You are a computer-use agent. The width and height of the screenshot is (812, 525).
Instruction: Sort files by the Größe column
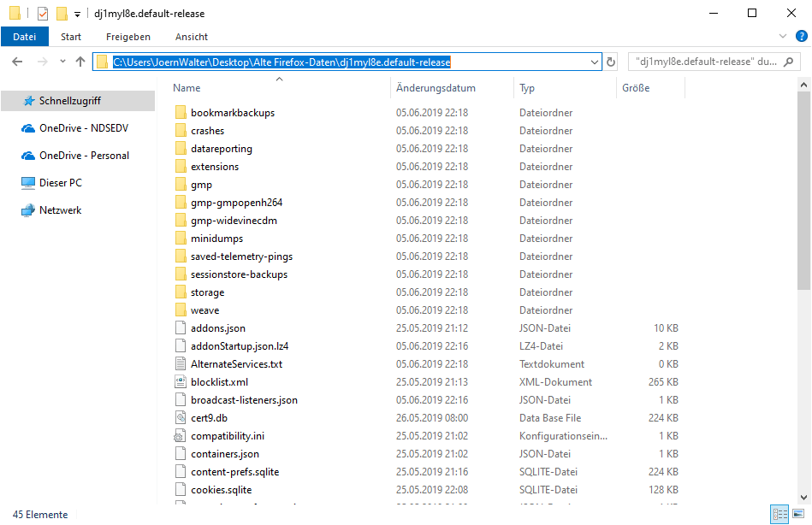(636, 88)
